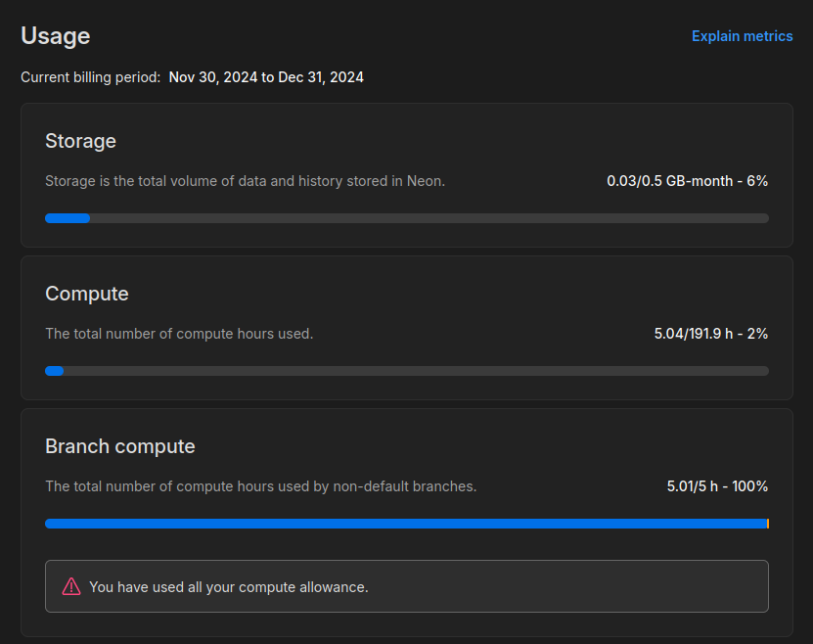Click the Branch compute section heading
This screenshot has width=813, height=644.
click(120, 446)
